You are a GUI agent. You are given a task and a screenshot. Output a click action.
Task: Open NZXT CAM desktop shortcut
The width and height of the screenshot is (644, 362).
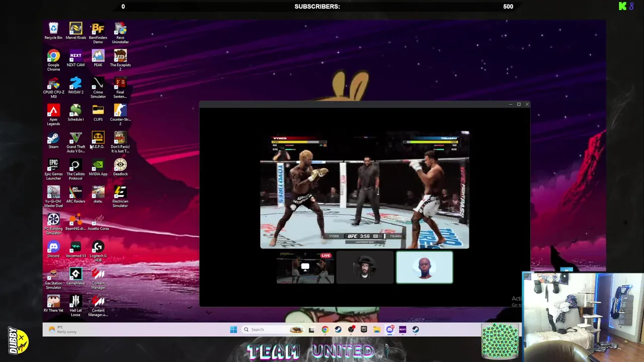click(x=75, y=58)
